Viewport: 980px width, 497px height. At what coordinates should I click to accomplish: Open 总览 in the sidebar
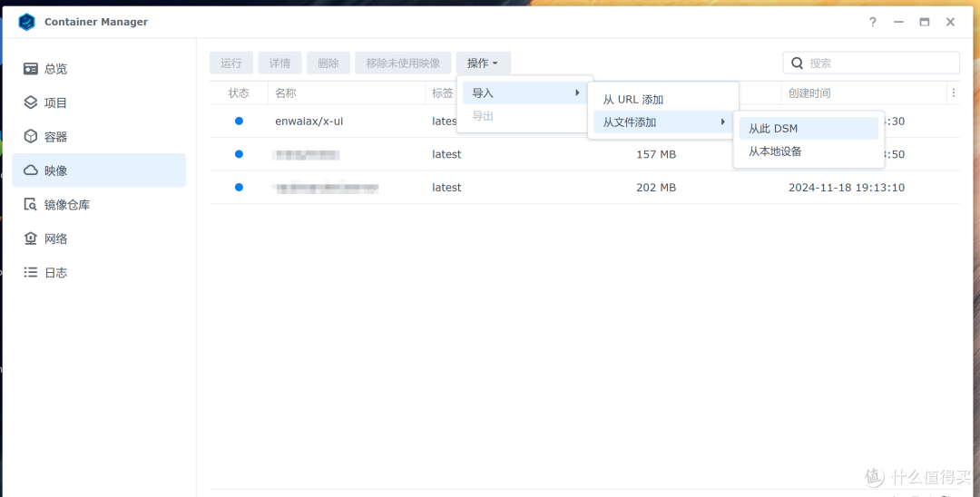99,69
